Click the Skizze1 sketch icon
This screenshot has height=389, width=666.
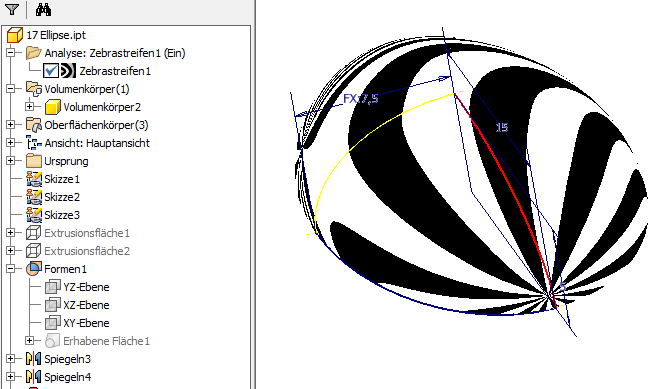tap(34, 179)
